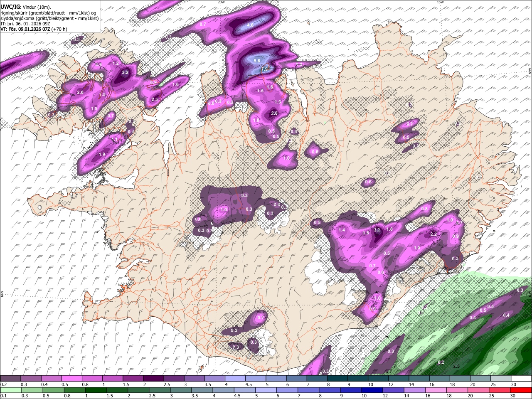Click the '15W' longitude label

[440, 2]
